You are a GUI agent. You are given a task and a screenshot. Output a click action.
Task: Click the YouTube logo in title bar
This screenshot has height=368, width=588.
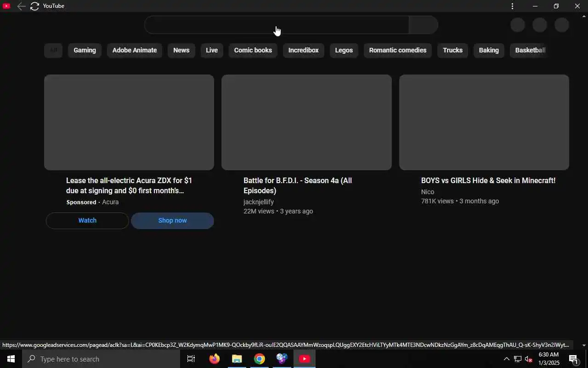click(6, 6)
